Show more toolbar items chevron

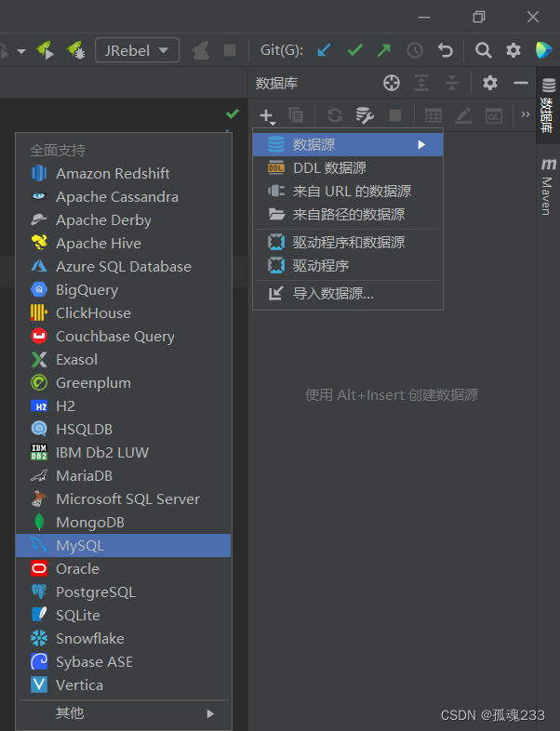click(526, 114)
